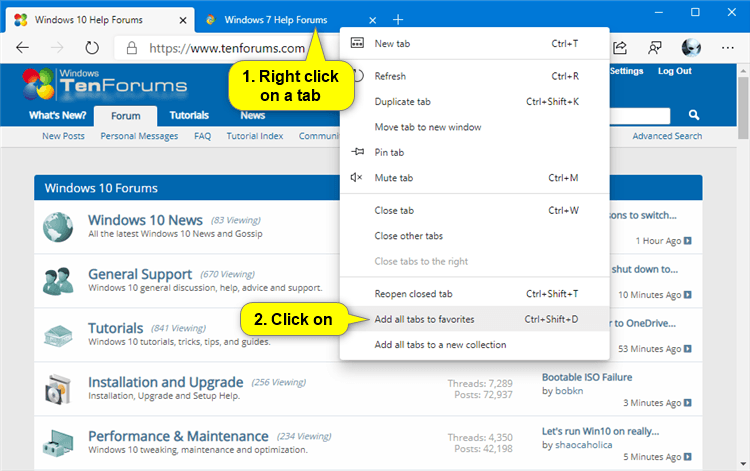This screenshot has width=750, height=471.
Task: Click the page scrollbar down arrow
Action: 743,463
